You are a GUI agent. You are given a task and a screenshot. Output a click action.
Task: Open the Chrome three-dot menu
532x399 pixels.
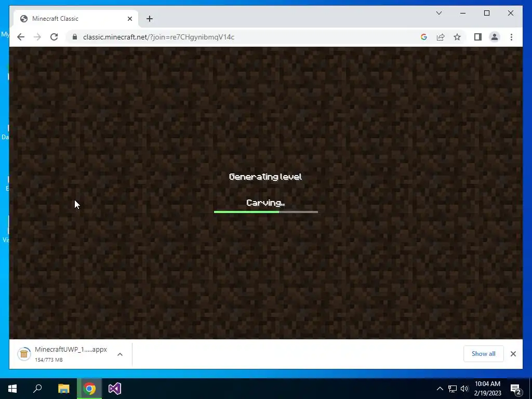click(x=511, y=37)
